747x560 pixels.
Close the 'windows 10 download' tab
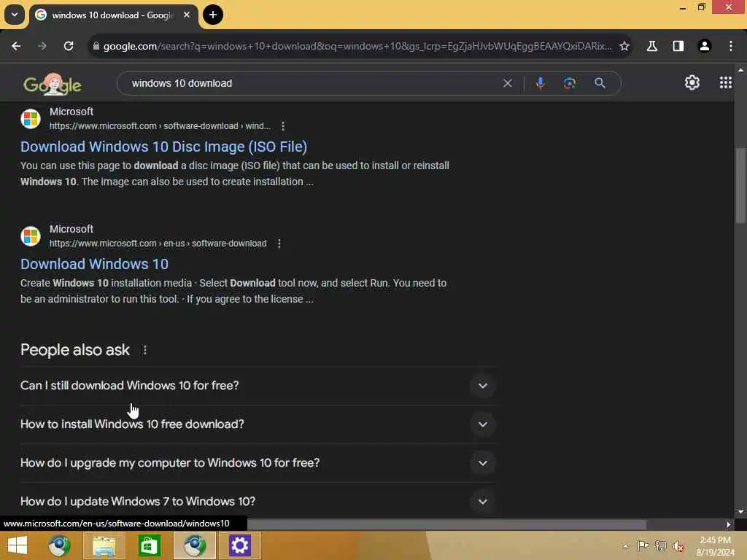coord(187,15)
